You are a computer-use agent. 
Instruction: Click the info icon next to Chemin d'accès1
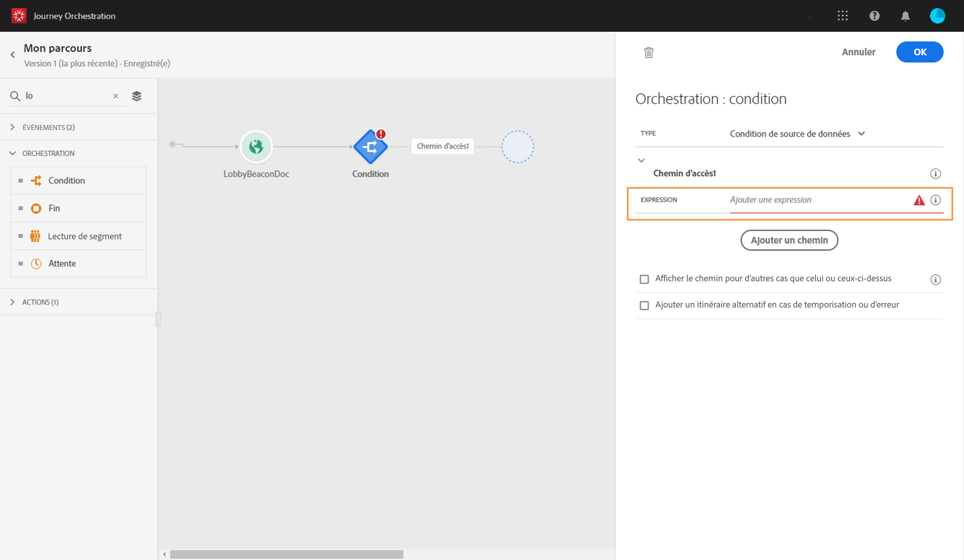(x=935, y=174)
